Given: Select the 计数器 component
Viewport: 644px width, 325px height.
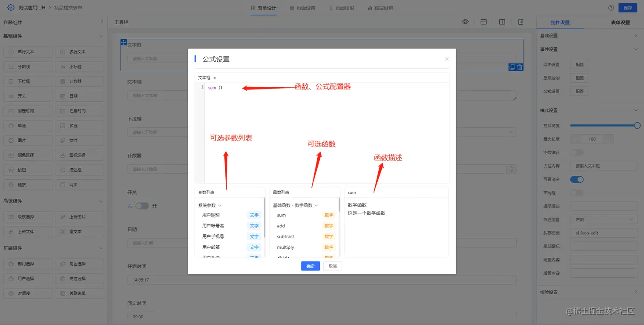Looking at the screenshot, I should coord(80,81).
